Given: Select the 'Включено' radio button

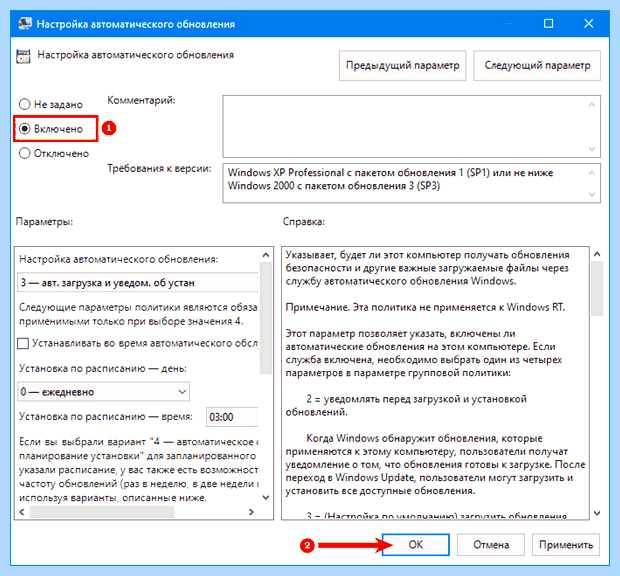Looking at the screenshot, I should point(25,129).
